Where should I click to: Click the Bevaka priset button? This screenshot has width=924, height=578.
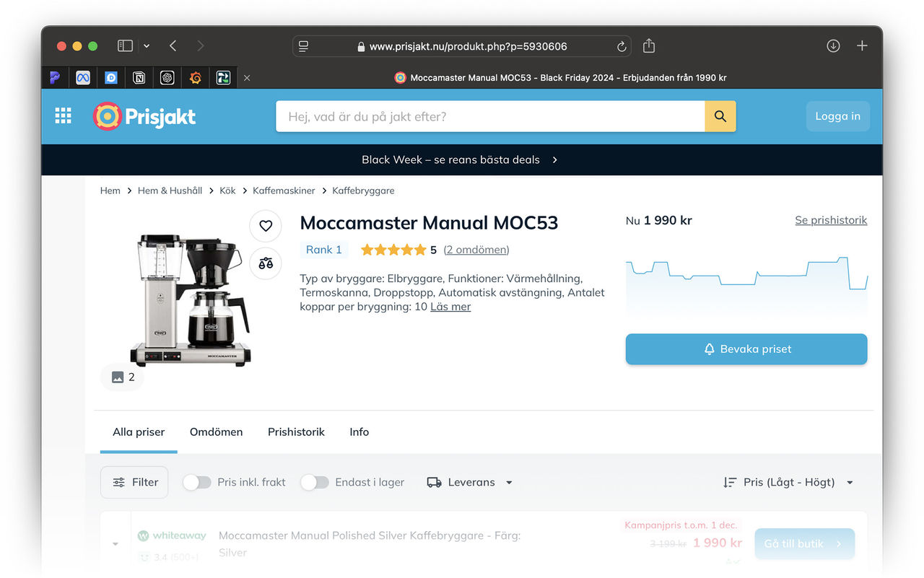point(746,349)
